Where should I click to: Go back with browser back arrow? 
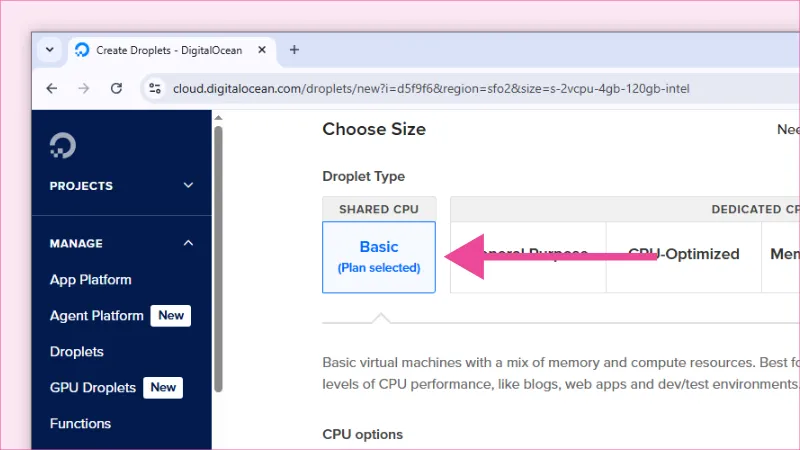[x=52, y=88]
